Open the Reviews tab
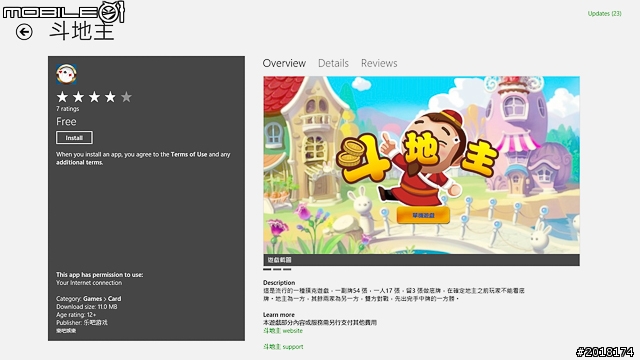The image size is (640, 360). pyautogui.click(x=379, y=63)
